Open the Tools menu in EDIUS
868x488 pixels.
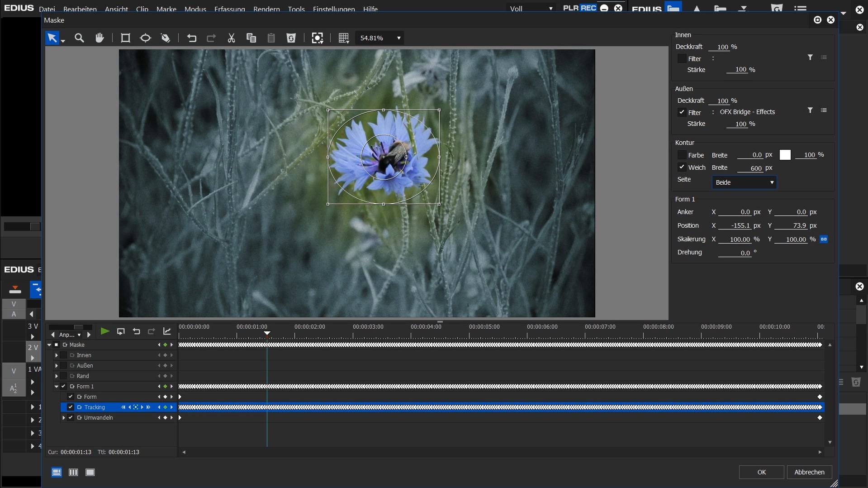[296, 9]
